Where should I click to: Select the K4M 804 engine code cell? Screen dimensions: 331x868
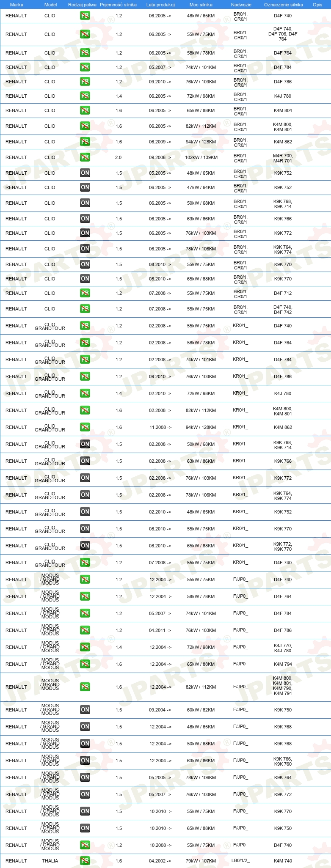tap(283, 110)
